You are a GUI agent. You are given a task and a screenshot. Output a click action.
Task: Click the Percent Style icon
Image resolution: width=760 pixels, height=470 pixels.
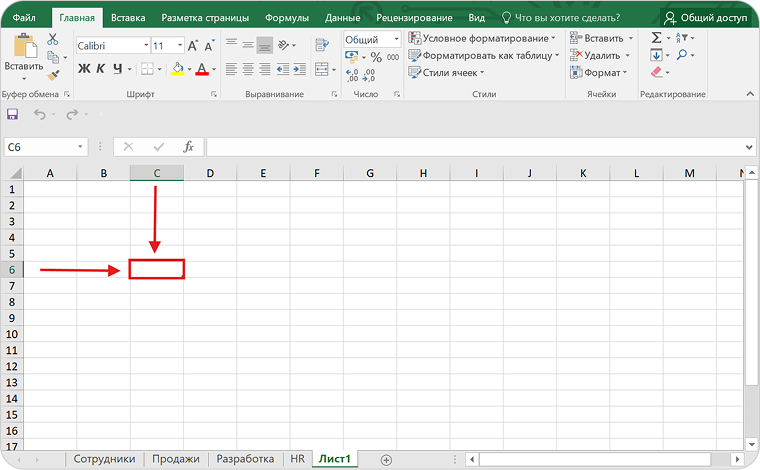click(x=377, y=57)
